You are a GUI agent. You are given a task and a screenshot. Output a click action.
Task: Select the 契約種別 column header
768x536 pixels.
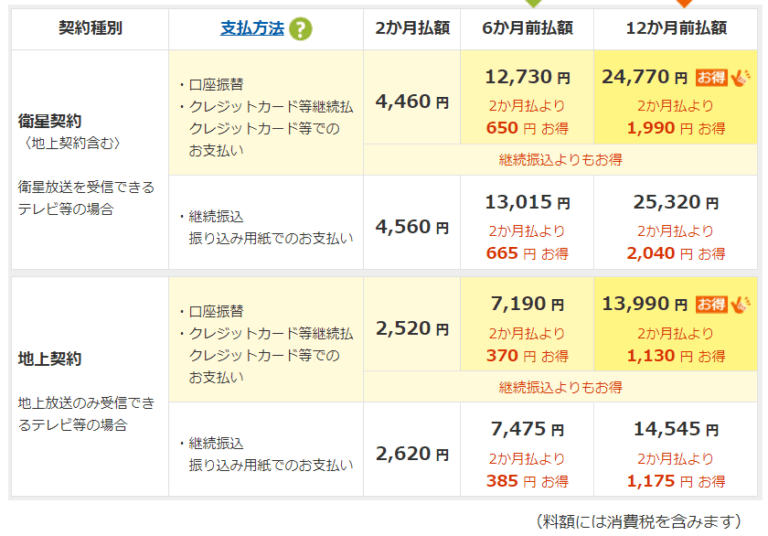tap(90, 29)
